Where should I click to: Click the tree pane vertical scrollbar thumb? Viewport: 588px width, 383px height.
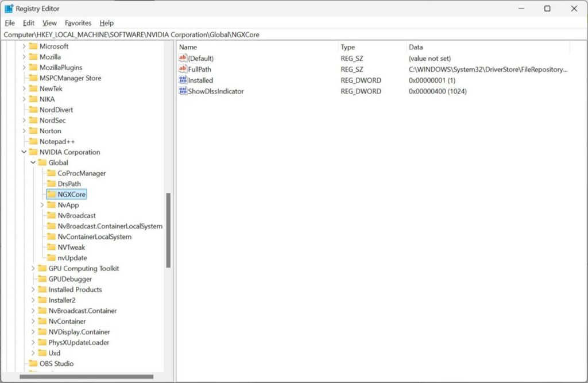click(x=168, y=230)
